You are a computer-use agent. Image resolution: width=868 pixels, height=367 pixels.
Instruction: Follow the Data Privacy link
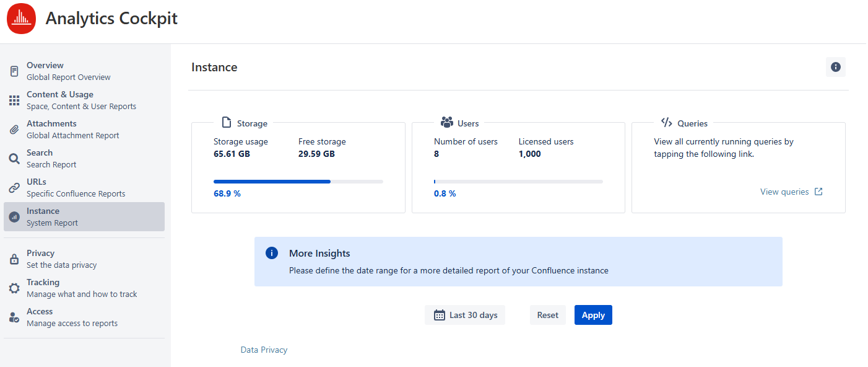(x=264, y=350)
